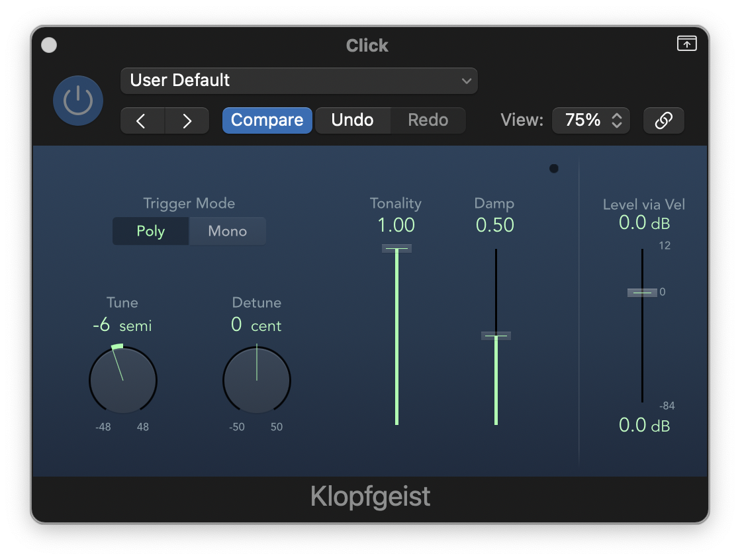
Task: Click the Damp slider handle
Action: coord(496,336)
